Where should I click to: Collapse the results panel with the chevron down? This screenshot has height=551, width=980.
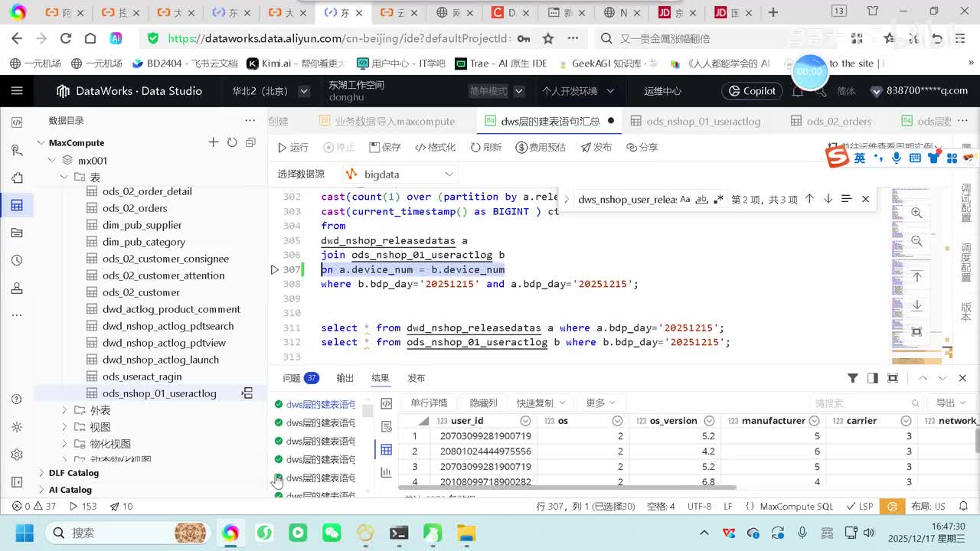tap(942, 378)
